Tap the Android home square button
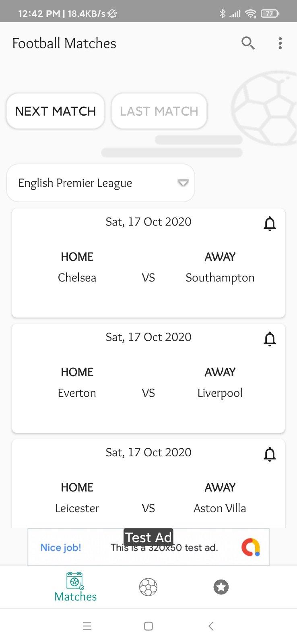This screenshot has width=297, height=644. tap(148, 626)
